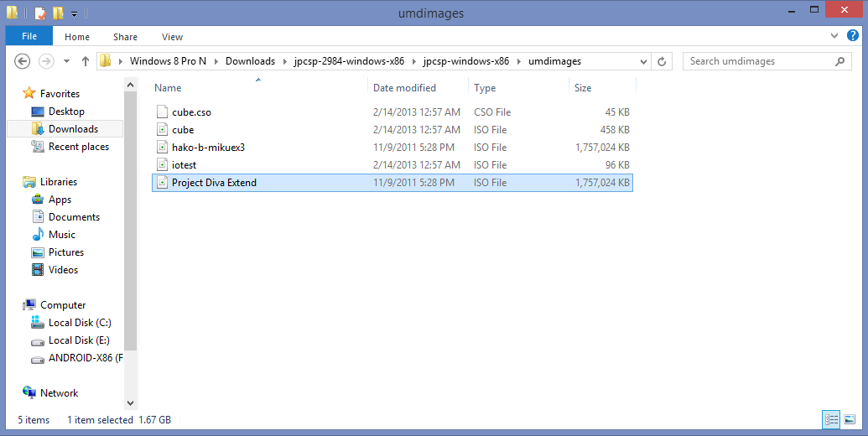Click the Forward navigation arrow
868x436 pixels.
point(46,61)
